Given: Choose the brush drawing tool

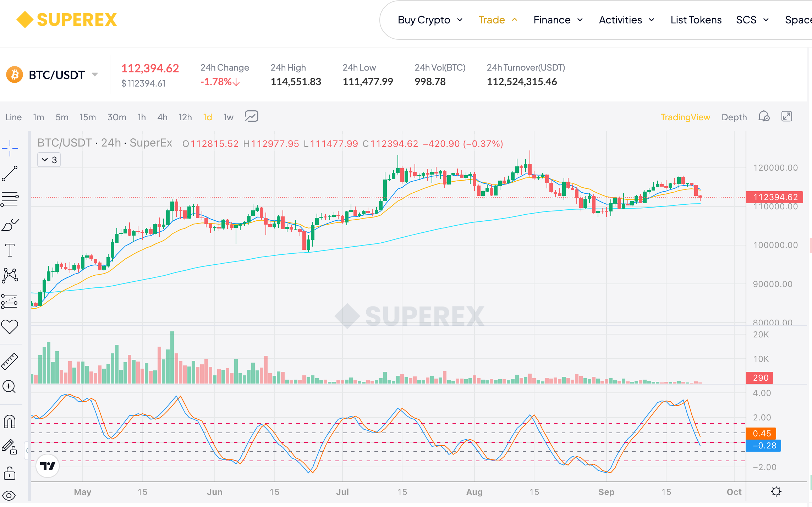Looking at the screenshot, I should coord(10,225).
